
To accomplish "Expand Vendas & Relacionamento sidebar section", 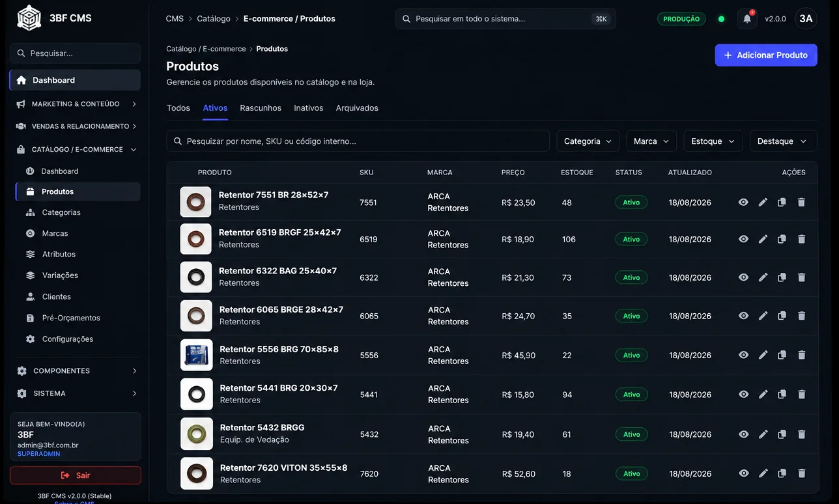I will point(75,126).
